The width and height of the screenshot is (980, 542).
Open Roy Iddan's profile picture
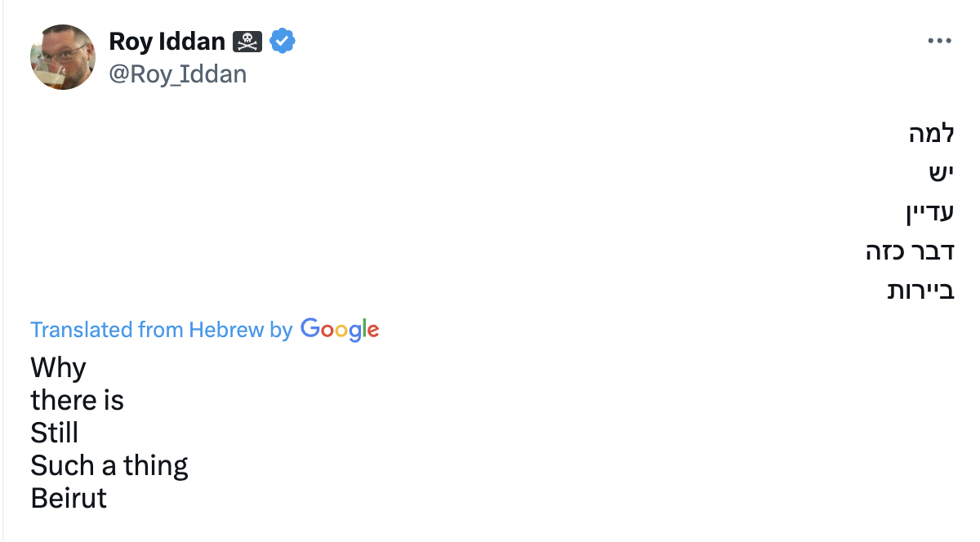[x=63, y=57]
